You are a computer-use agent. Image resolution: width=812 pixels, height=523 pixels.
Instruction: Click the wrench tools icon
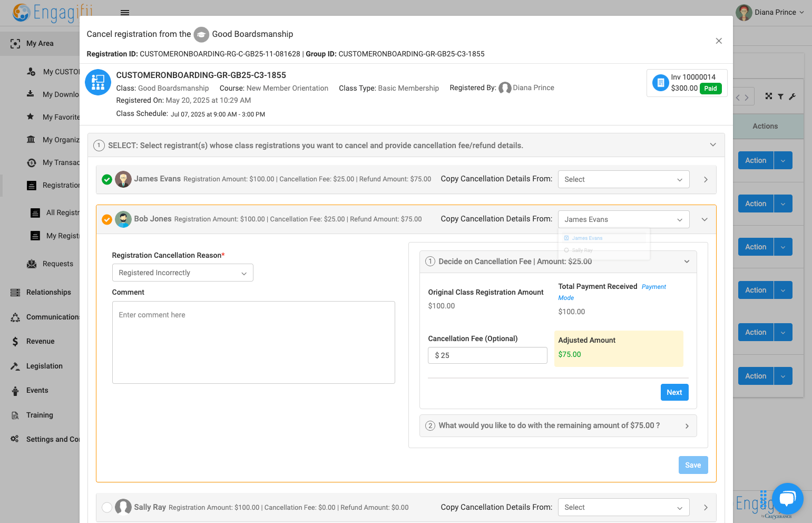[793, 96]
